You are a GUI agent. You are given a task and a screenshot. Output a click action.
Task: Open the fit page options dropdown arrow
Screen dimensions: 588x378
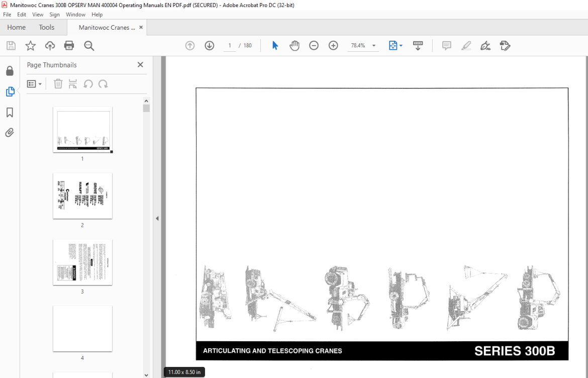point(401,46)
